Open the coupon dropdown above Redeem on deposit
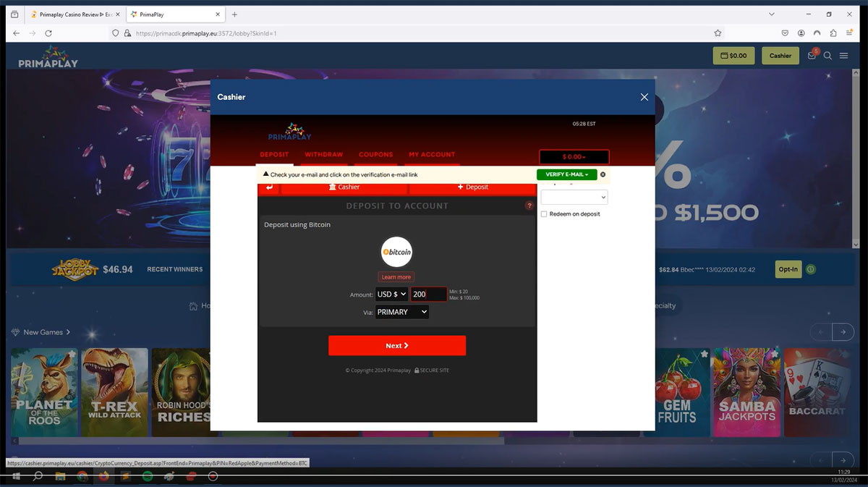Viewport: 868px width, 487px height. coord(574,197)
